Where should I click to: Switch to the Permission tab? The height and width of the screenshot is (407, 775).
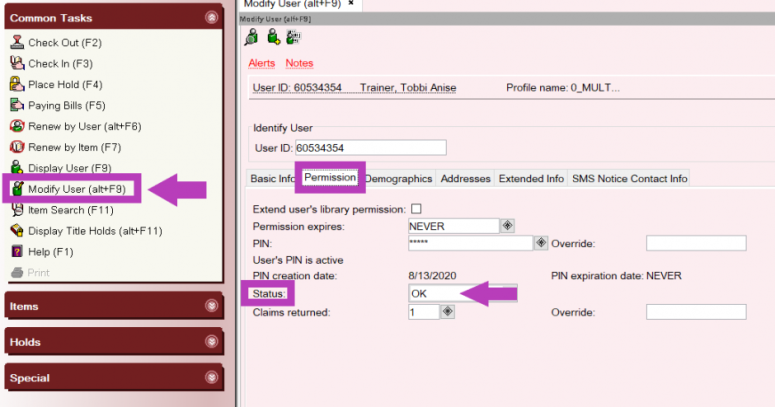tap(330, 178)
